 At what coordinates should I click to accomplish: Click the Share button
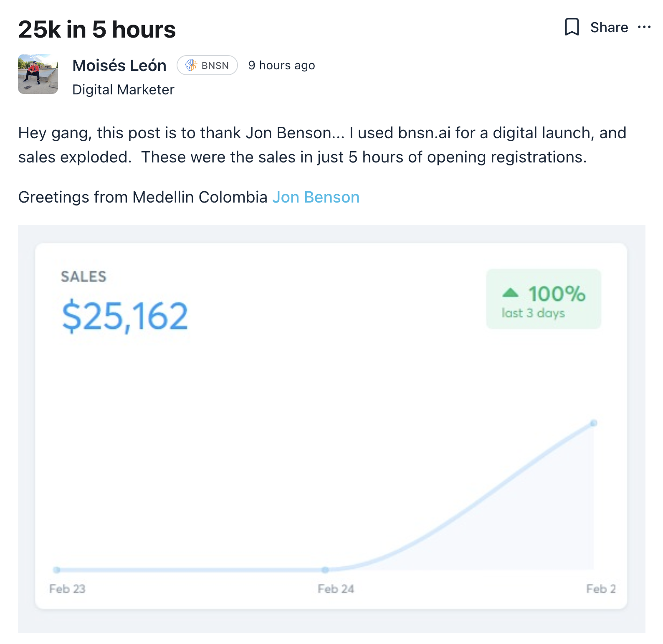(609, 28)
